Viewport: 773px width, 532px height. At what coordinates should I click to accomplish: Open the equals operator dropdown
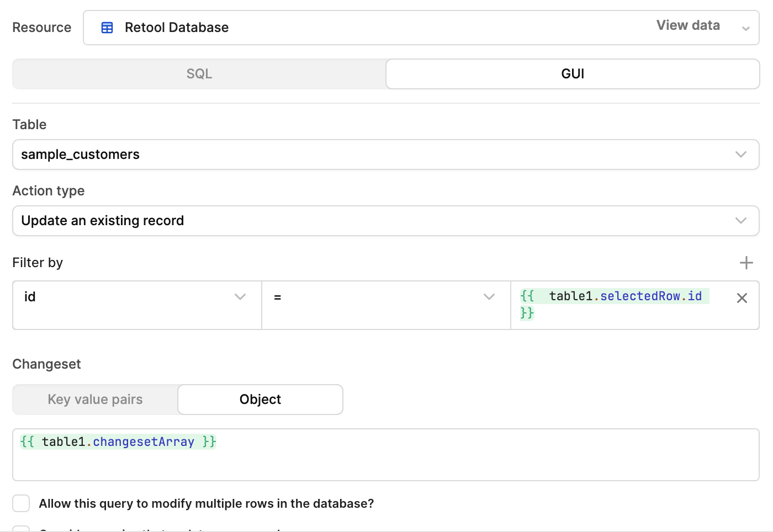tap(386, 305)
